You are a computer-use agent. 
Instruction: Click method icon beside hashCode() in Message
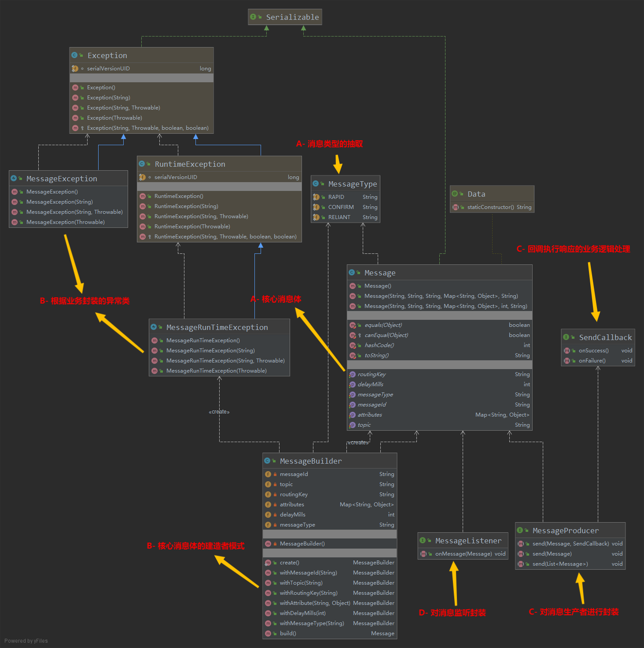[x=353, y=345]
